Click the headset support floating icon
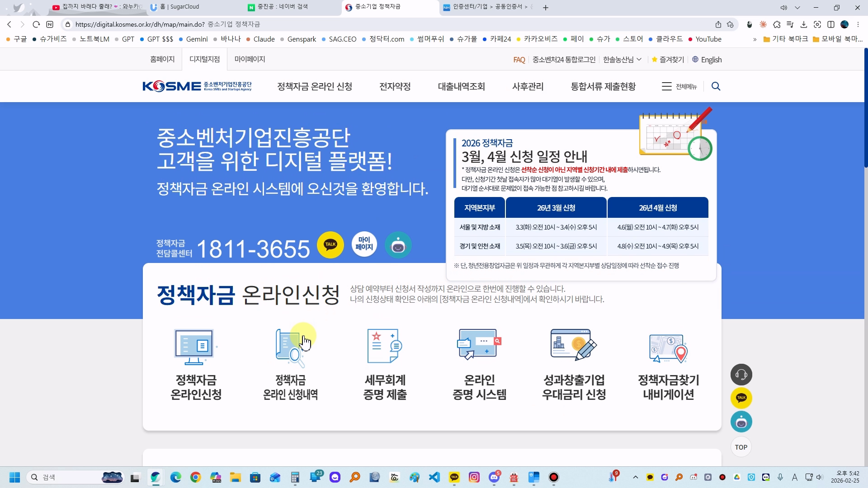The height and width of the screenshot is (488, 868). tap(741, 375)
